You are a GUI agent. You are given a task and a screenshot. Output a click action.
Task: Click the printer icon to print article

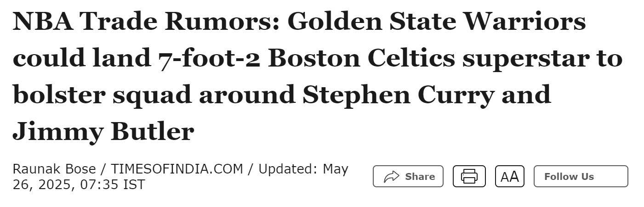(x=469, y=176)
